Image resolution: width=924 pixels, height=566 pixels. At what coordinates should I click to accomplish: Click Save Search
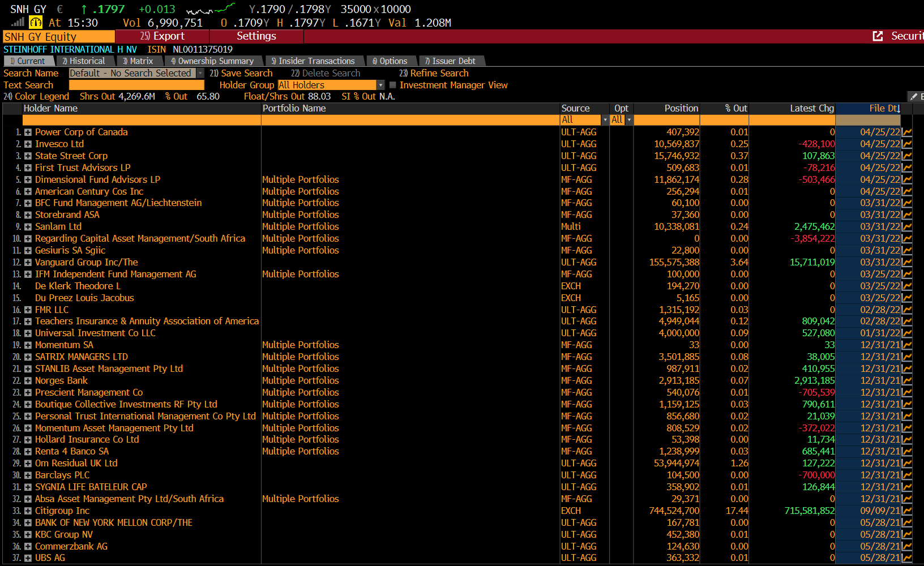241,73
